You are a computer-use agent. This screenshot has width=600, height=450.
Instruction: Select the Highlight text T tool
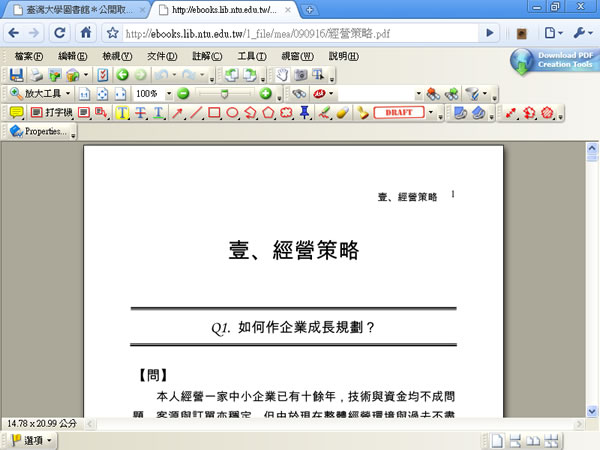(122, 112)
